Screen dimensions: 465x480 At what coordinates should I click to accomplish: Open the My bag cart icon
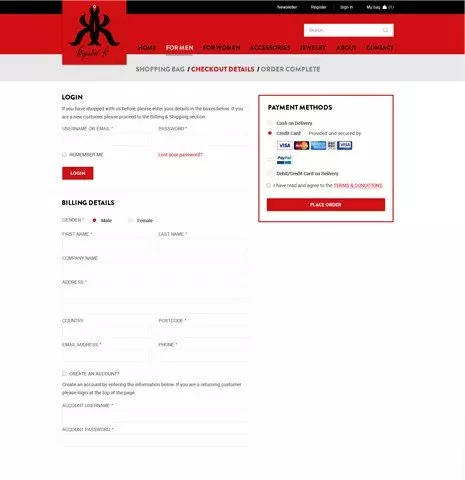coord(384,7)
